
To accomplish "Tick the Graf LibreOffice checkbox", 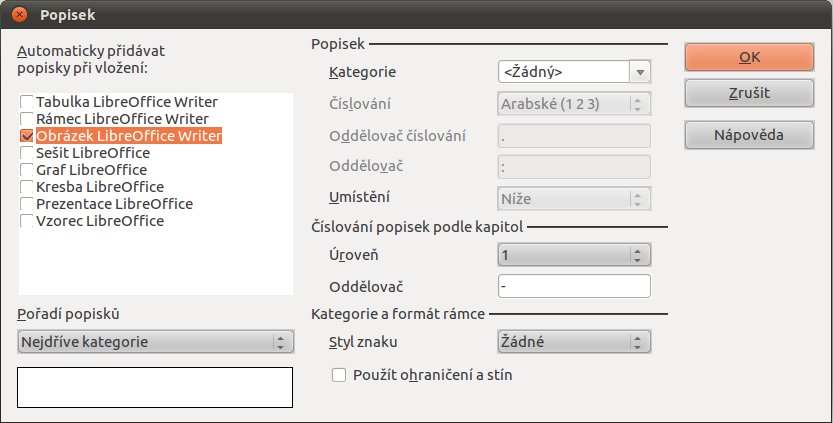I will (27, 170).
